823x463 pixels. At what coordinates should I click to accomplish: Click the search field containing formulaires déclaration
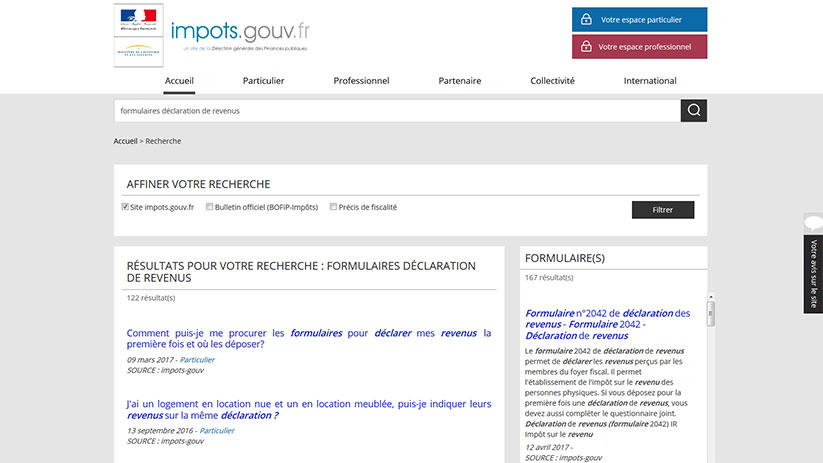[397, 111]
